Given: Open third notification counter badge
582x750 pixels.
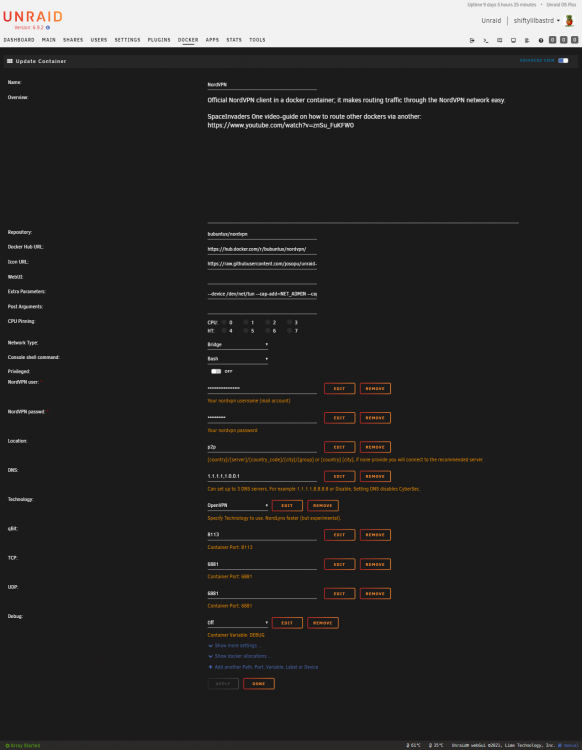Looking at the screenshot, I should click(575, 40).
